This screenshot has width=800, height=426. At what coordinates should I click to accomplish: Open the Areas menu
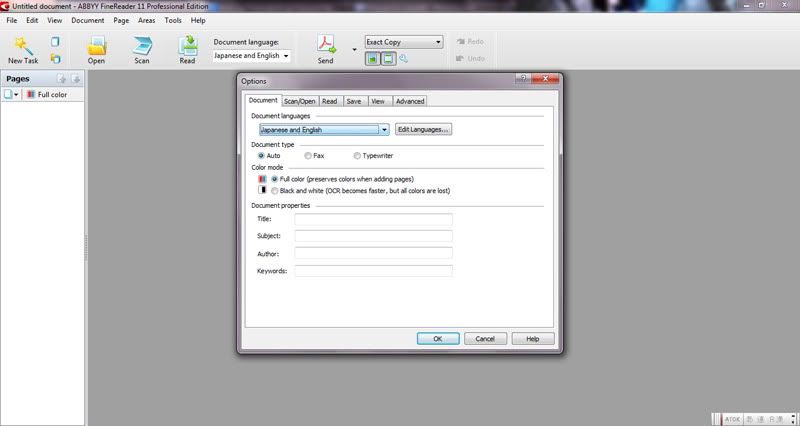[146, 20]
